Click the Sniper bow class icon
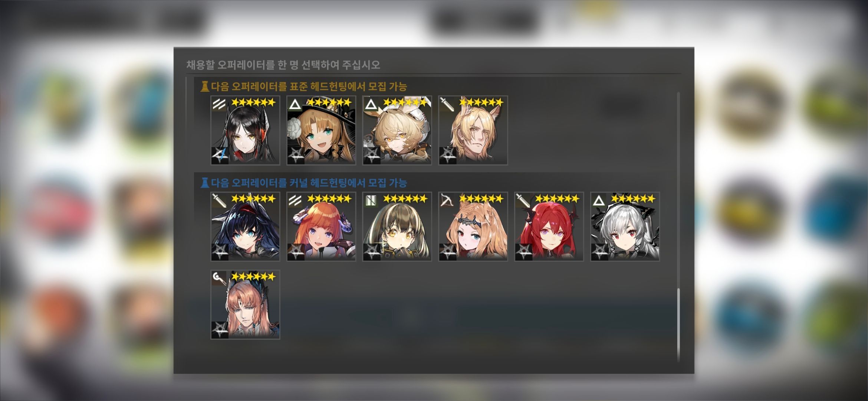Image resolution: width=868 pixels, height=401 pixels. [447, 200]
